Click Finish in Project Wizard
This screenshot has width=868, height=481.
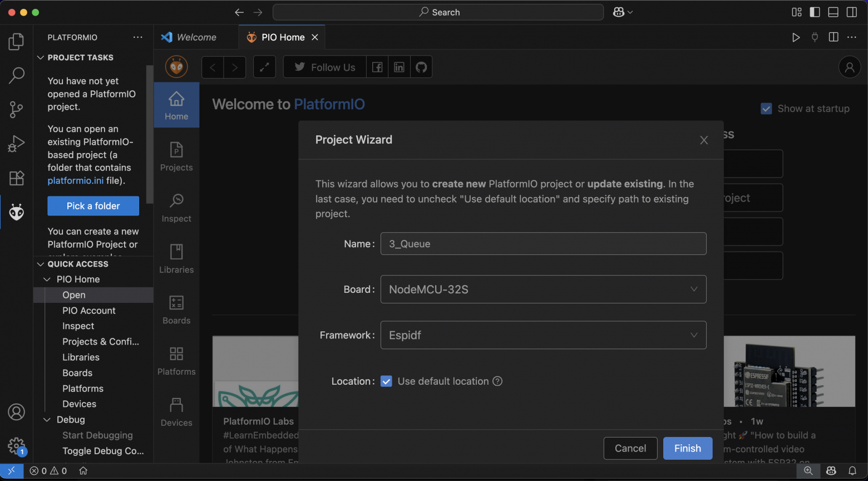click(x=687, y=448)
